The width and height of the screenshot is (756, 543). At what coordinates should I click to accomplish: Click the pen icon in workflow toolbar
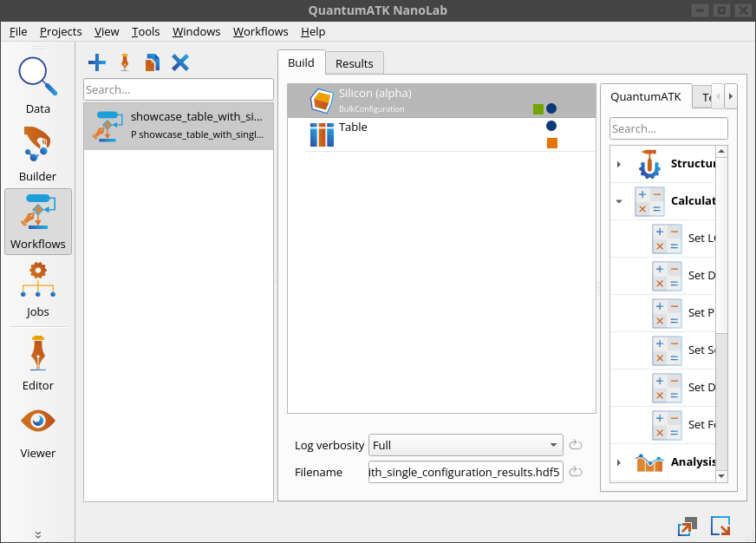click(125, 62)
